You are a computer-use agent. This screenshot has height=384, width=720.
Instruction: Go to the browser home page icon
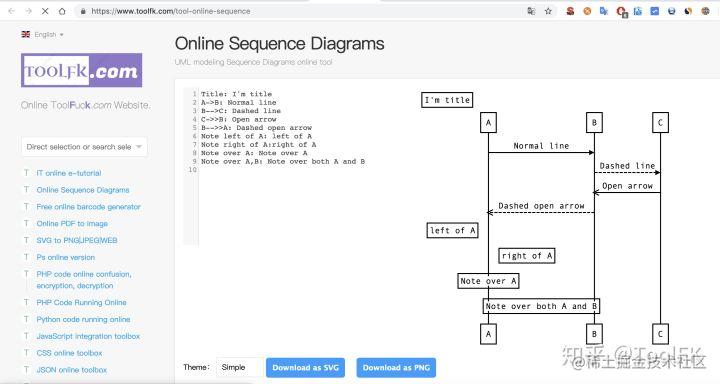[62, 11]
